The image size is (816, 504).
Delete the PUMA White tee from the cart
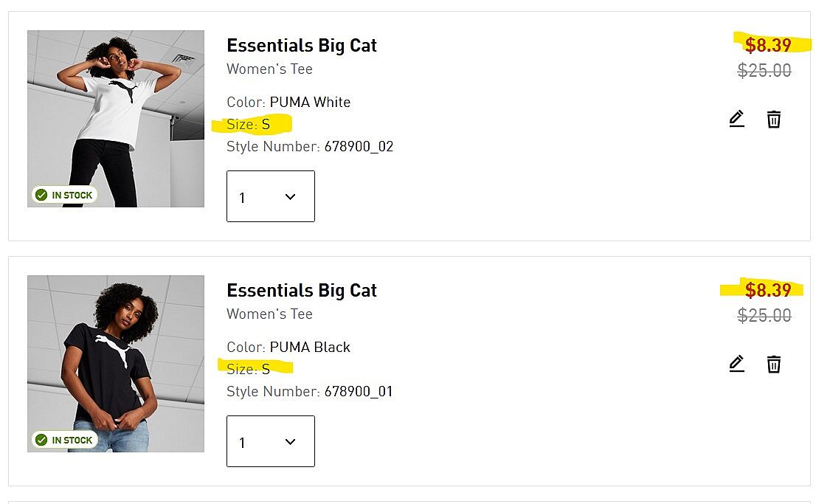(x=773, y=119)
